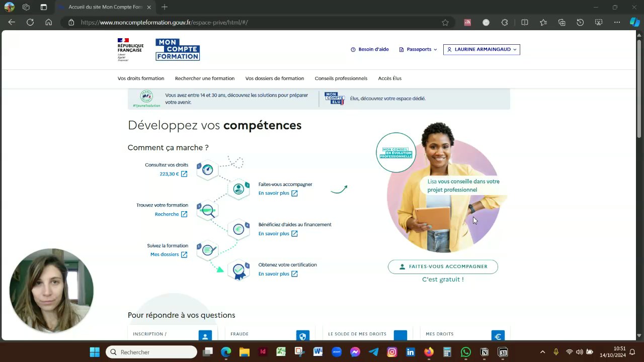
Task: Close the Mon Compte Formation tab
Action: click(x=149, y=7)
